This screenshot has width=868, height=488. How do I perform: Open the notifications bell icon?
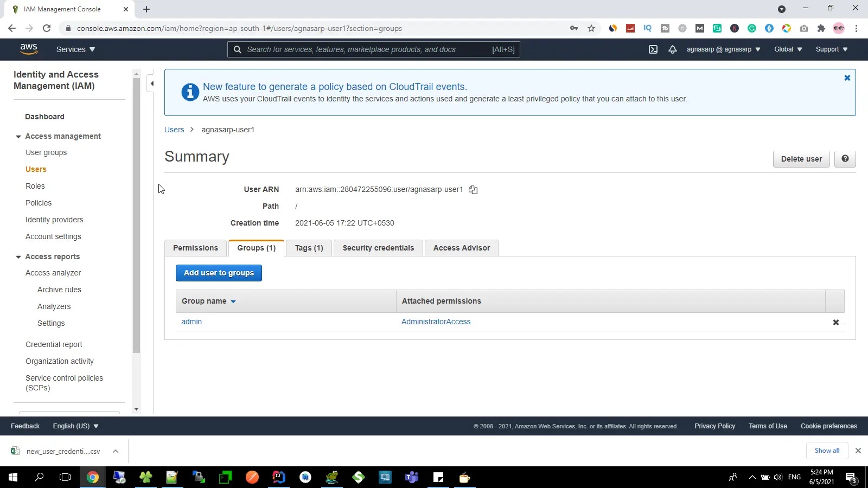coord(673,49)
